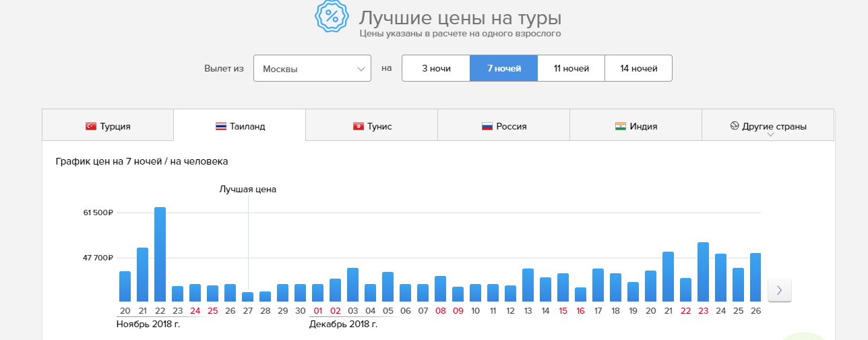Select the 14 ночей duration option

(x=638, y=68)
